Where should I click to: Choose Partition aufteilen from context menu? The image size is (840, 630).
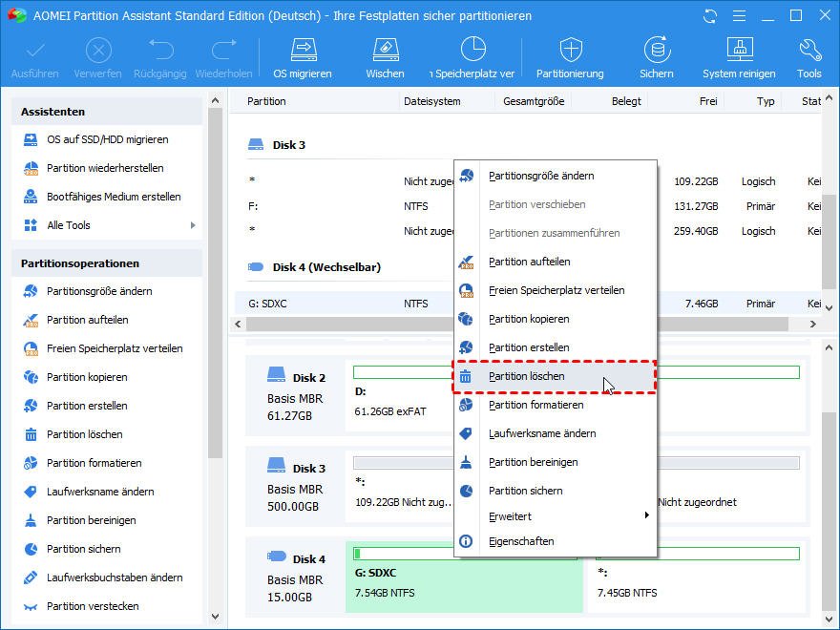(x=555, y=262)
